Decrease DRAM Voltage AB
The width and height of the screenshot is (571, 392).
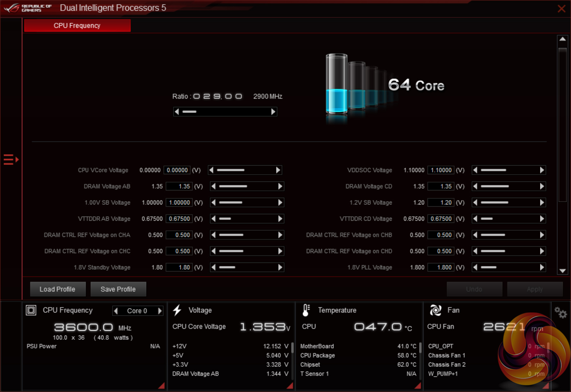tap(213, 186)
